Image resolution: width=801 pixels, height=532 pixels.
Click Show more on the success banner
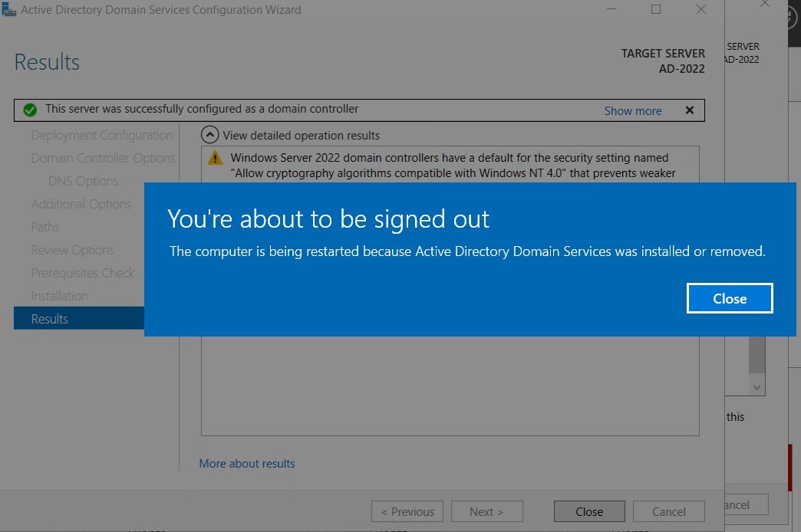[x=632, y=110]
